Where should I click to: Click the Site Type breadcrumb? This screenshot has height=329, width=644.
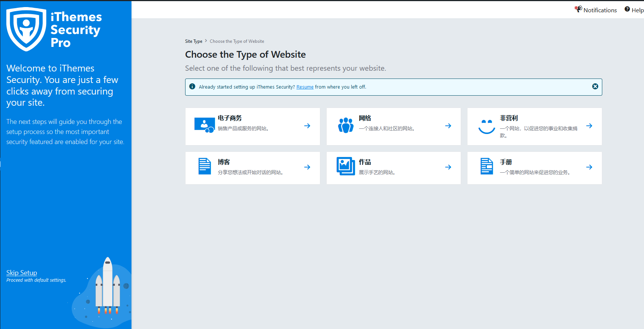[194, 41]
